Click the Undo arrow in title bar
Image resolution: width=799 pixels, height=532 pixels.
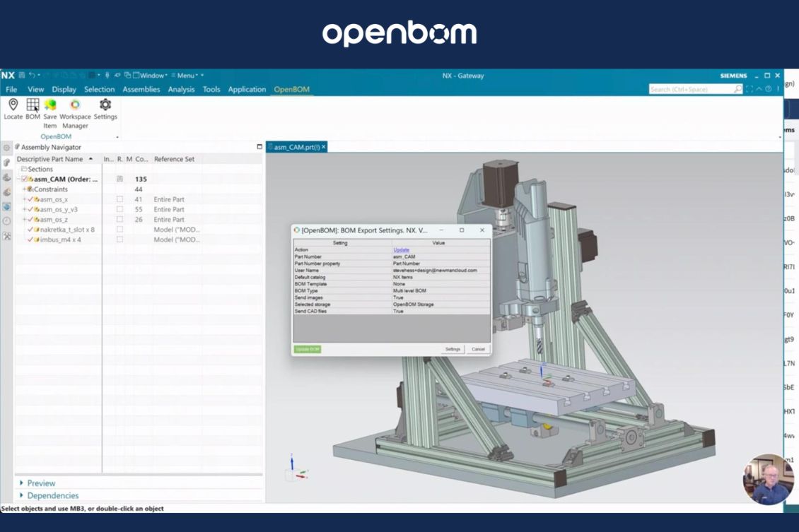point(32,76)
